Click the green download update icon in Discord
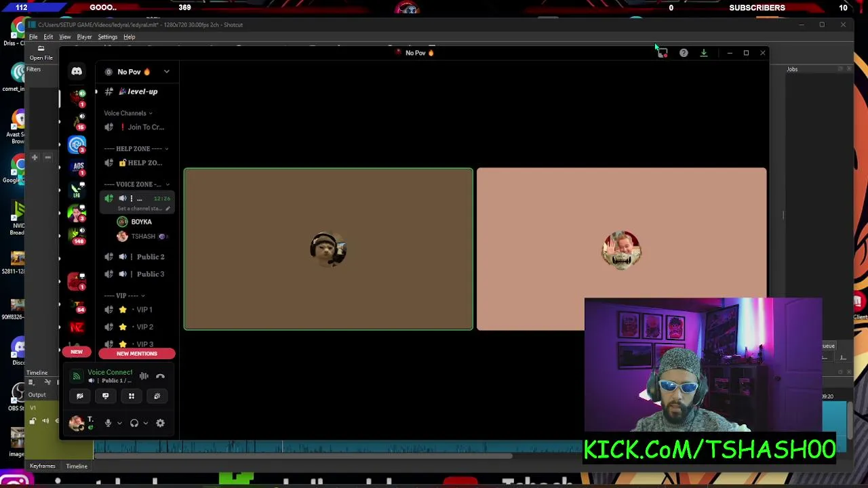The width and height of the screenshot is (868, 488). pyautogui.click(x=704, y=53)
